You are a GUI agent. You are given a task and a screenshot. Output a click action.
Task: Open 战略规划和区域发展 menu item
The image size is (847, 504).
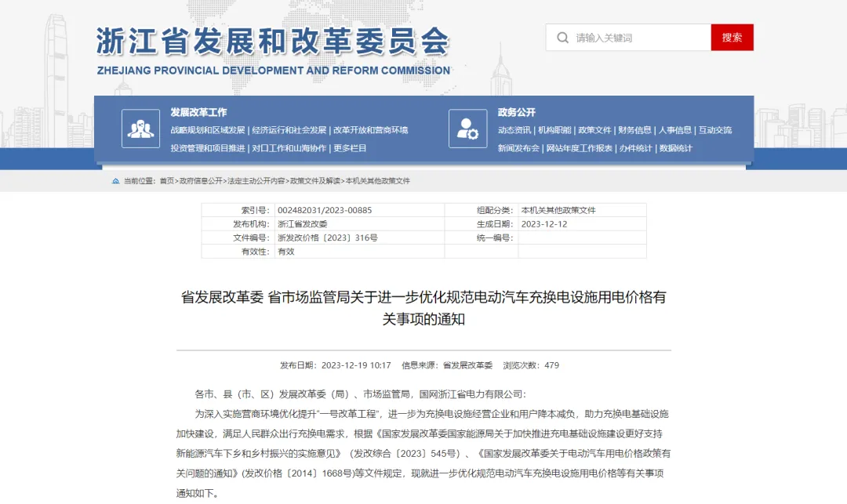click(x=208, y=130)
